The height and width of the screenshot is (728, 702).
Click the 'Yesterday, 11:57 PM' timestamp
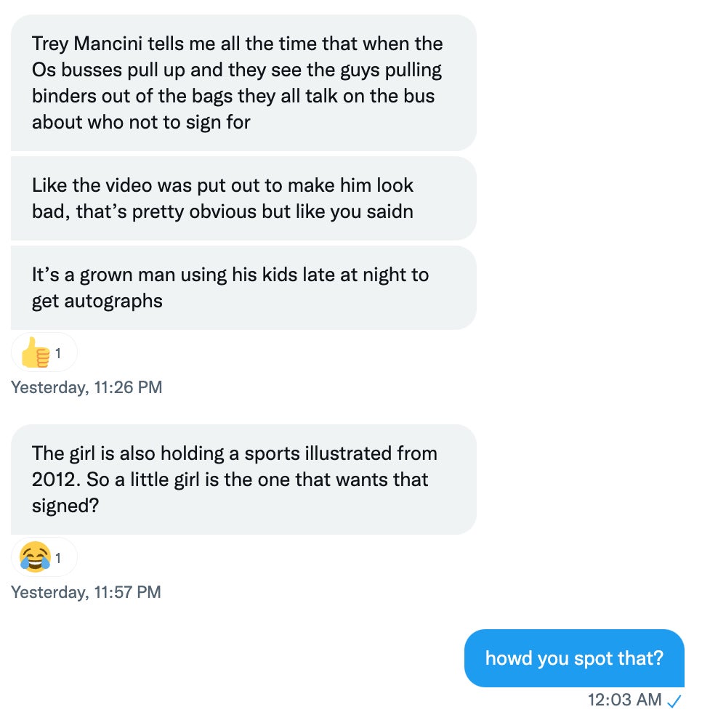[x=86, y=592]
